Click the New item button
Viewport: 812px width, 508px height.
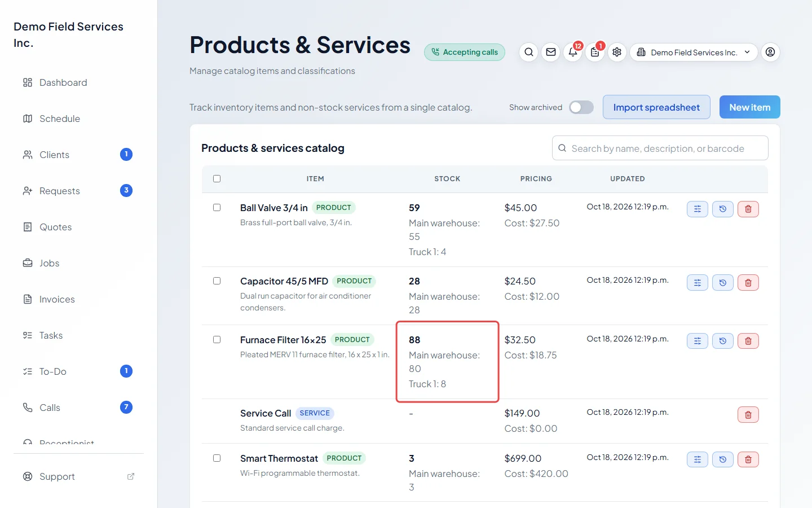click(x=749, y=107)
